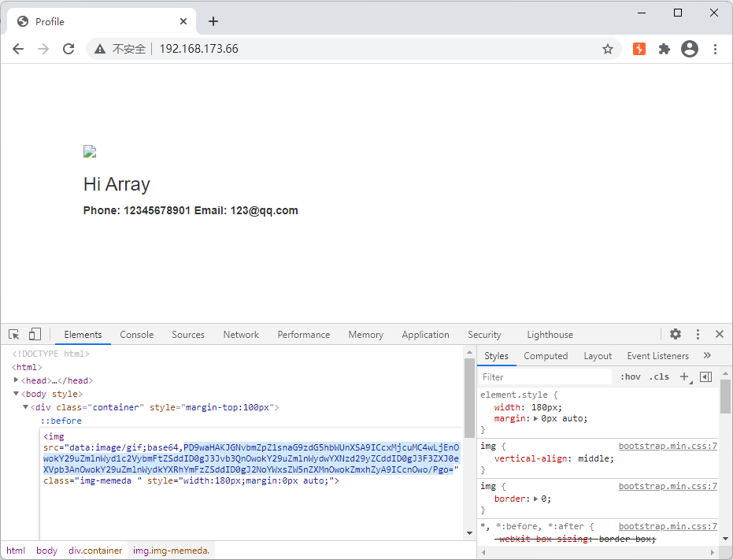733x560 pixels.
Task: Close the DevTools panel
Action: (719, 335)
